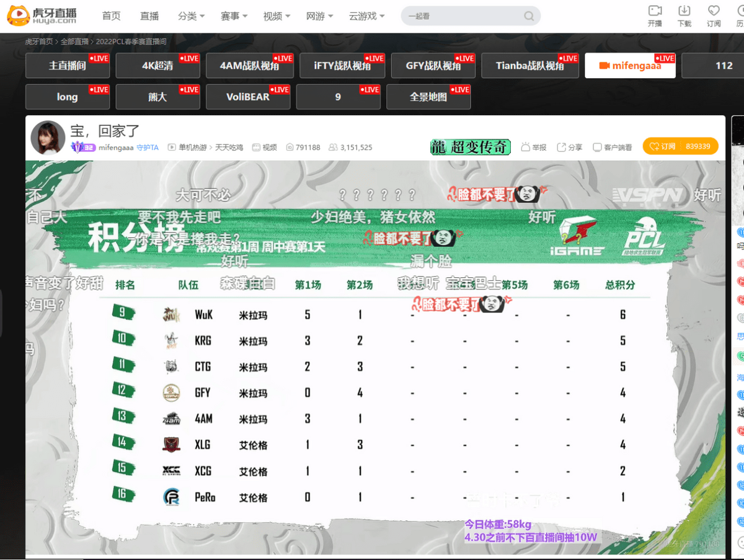The height and width of the screenshot is (560, 744).
Task: Switch to the 全景地图 map tab
Action: coord(428,97)
